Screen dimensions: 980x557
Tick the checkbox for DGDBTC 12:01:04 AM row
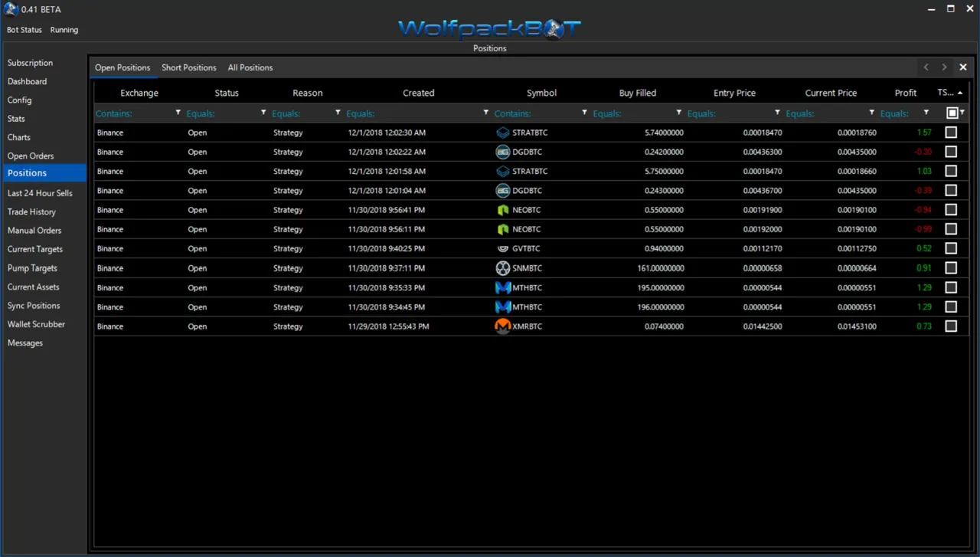click(951, 191)
